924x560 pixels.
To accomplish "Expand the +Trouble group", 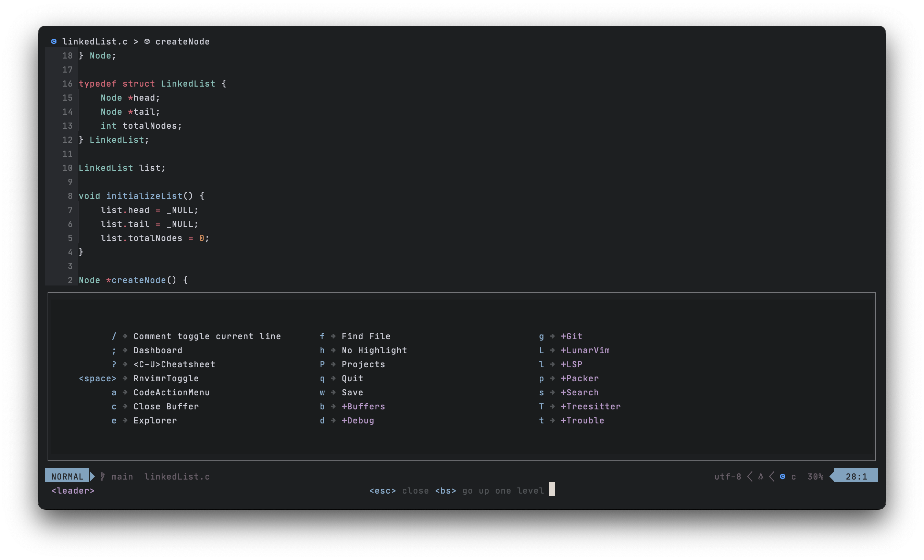I will click(582, 421).
